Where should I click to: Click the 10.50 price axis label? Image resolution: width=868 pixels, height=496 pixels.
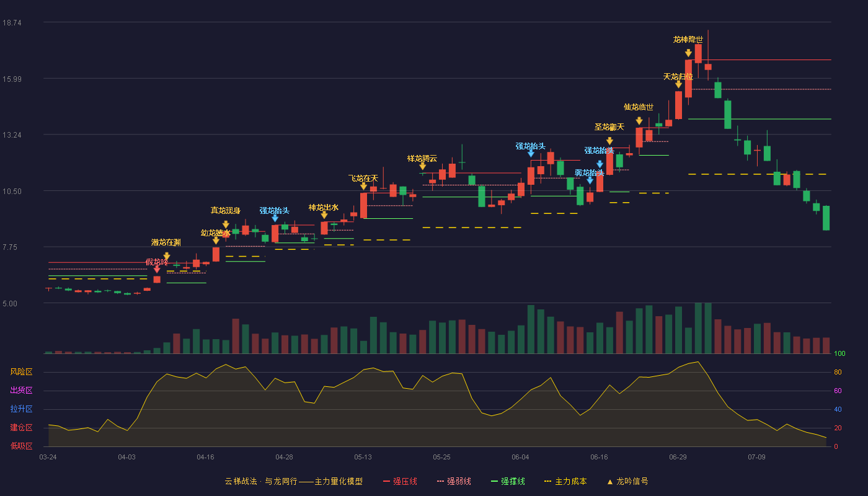click(12, 192)
